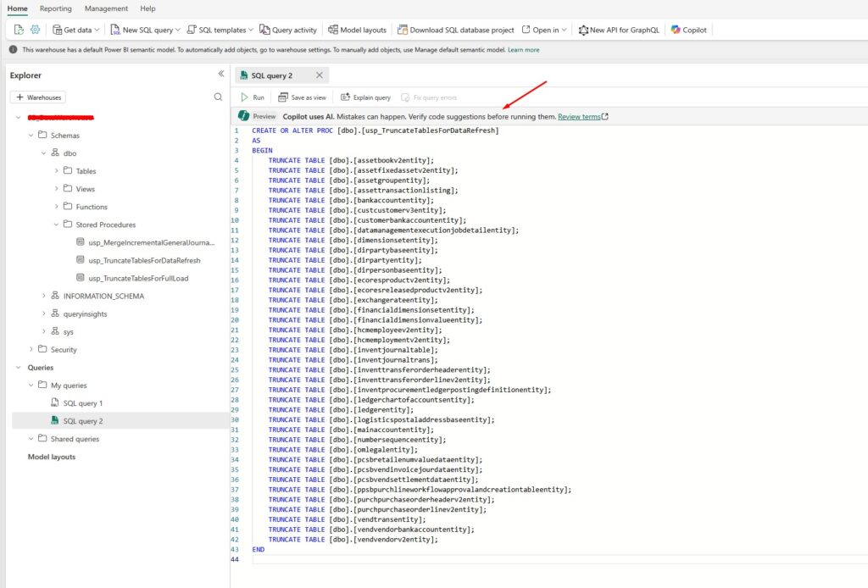Open the SQL templates dropdown arrow
The width and height of the screenshot is (868, 588).
(251, 30)
